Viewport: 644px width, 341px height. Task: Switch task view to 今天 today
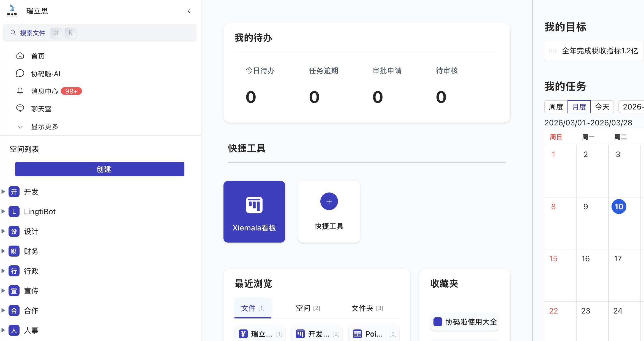(x=602, y=107)
